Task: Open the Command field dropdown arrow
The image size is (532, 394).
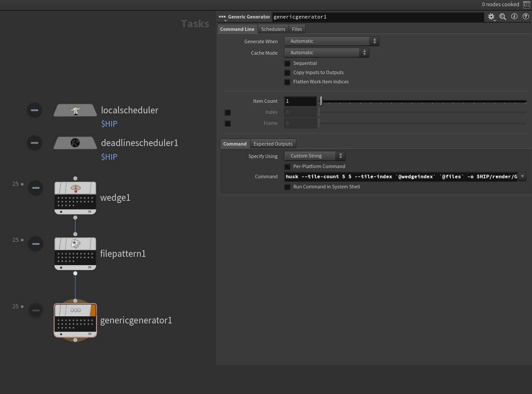Action: pos(522,176)
